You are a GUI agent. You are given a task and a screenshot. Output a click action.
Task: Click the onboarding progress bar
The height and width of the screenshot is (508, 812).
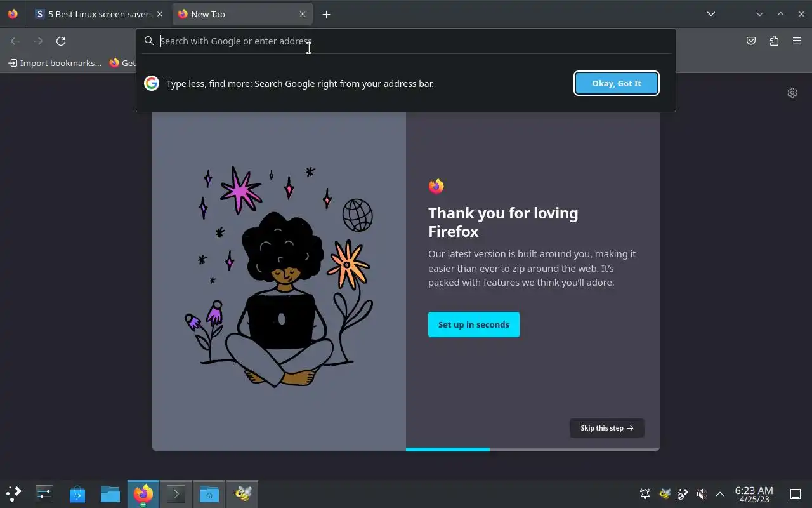pyautogui.click(x=533, y=450)
